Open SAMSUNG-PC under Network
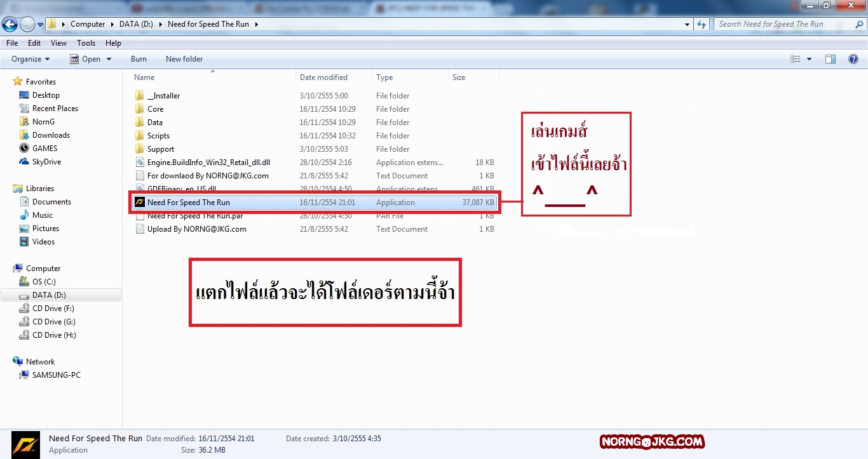The image size is (868, 459). [57, 375]
